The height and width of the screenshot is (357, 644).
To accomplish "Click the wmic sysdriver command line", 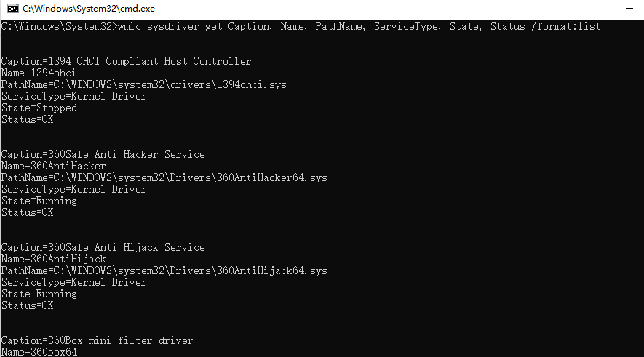I will click(x=301, y=27).
